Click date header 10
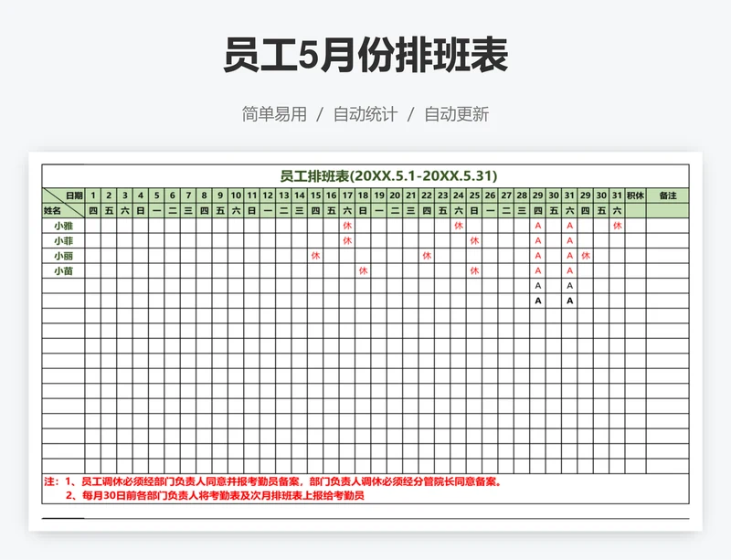Image resolution: width=731 pixels, height=560 pixels. pos(236,195)
